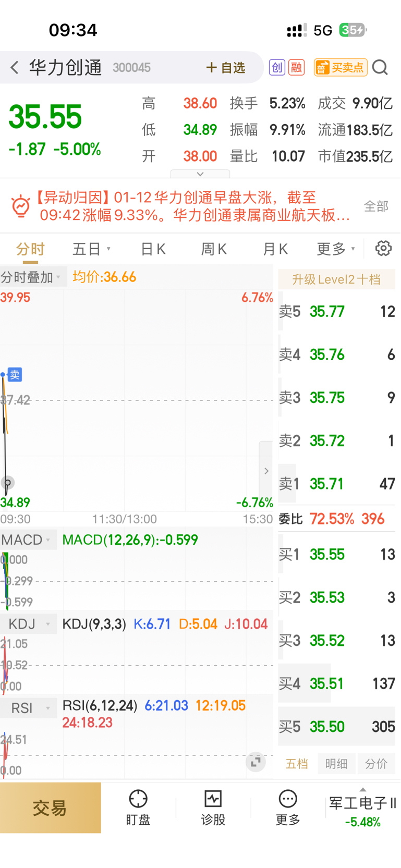Viewport: 401px width, 868px height.
Task: Expand quote details with the down chevron
Action: point(200,174)
